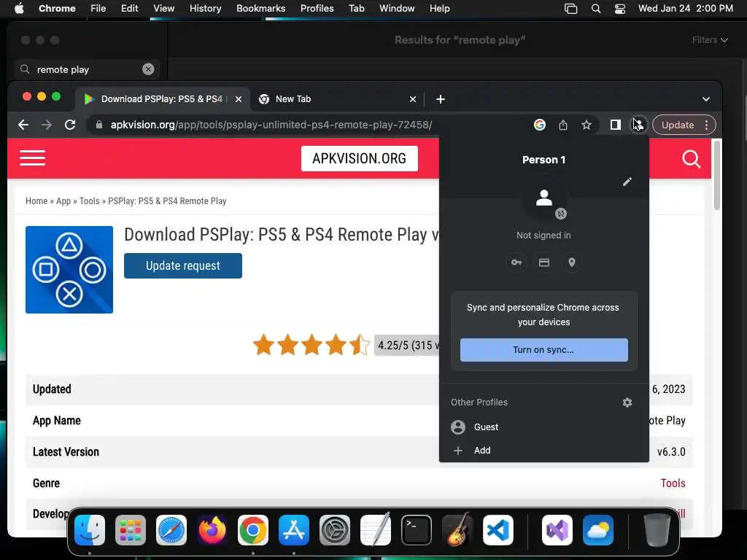This screenshot has width=747, height=560.
Task: Open the File menu
Action: 98,9
